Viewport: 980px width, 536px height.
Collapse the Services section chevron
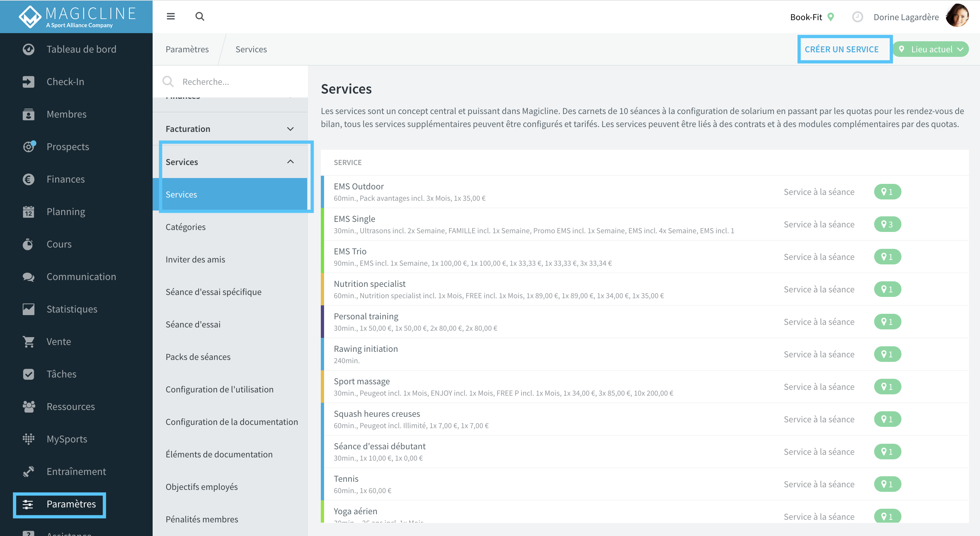click(x=290, y=162)
